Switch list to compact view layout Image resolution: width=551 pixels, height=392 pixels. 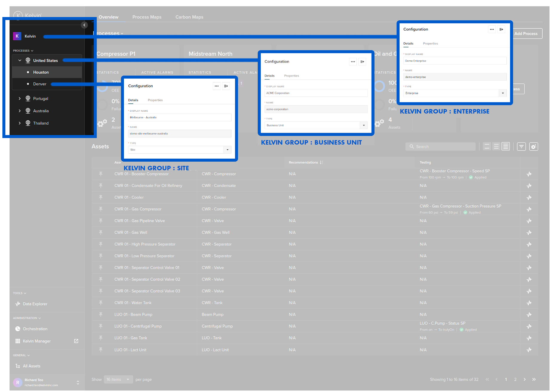tap(487, 146)
